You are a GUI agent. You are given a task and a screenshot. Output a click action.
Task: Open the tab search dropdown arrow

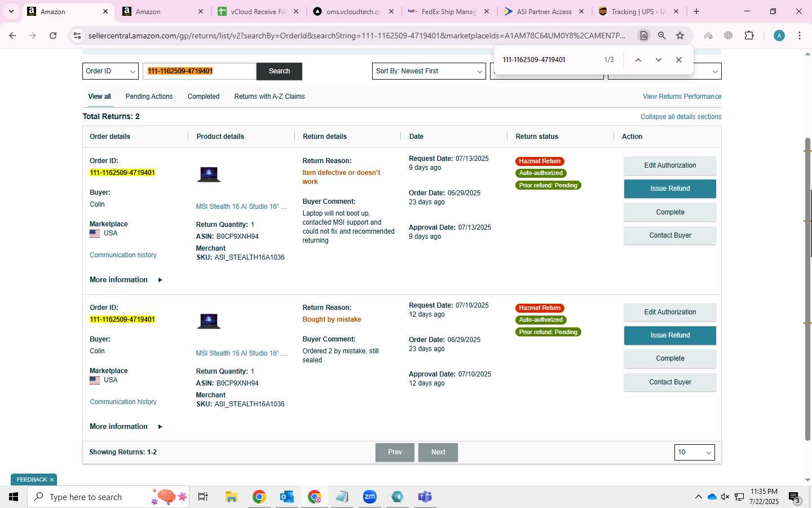tap(11, 11)
